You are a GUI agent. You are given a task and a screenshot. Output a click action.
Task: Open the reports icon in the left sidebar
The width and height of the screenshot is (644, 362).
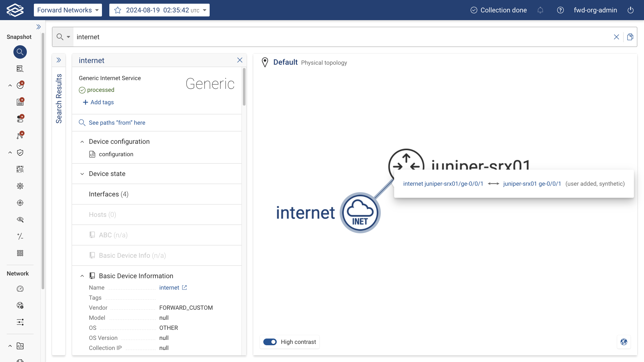20,102
